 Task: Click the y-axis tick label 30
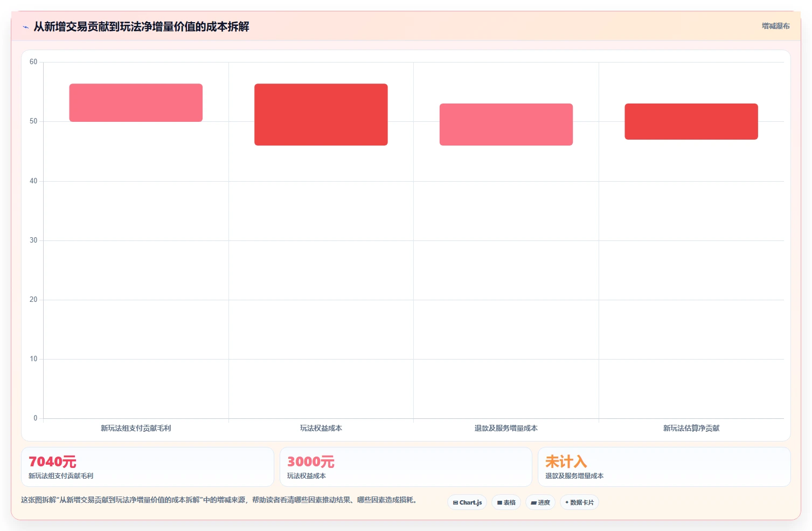click(33, 240)
